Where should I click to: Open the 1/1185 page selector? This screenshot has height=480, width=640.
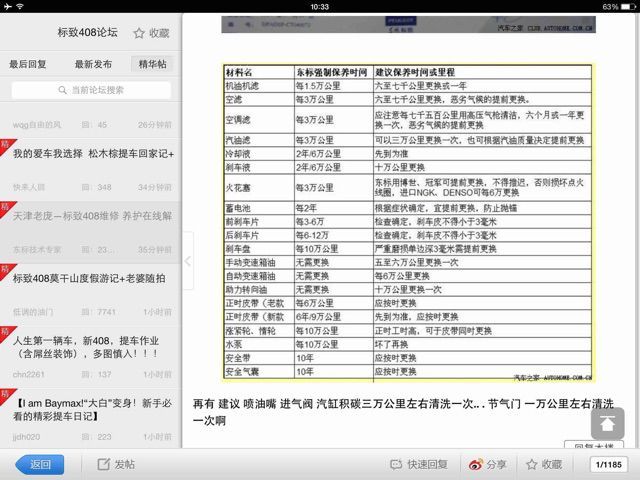(609, 464)
